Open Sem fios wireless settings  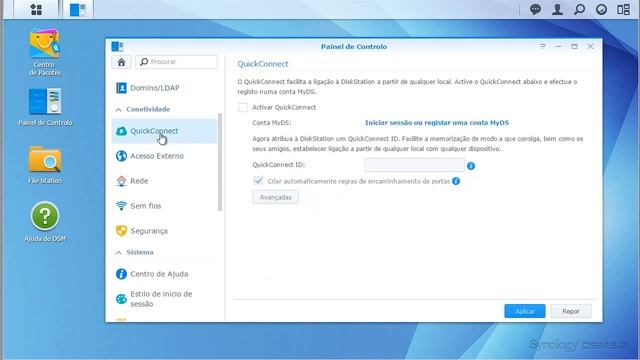tap(164, 206)
